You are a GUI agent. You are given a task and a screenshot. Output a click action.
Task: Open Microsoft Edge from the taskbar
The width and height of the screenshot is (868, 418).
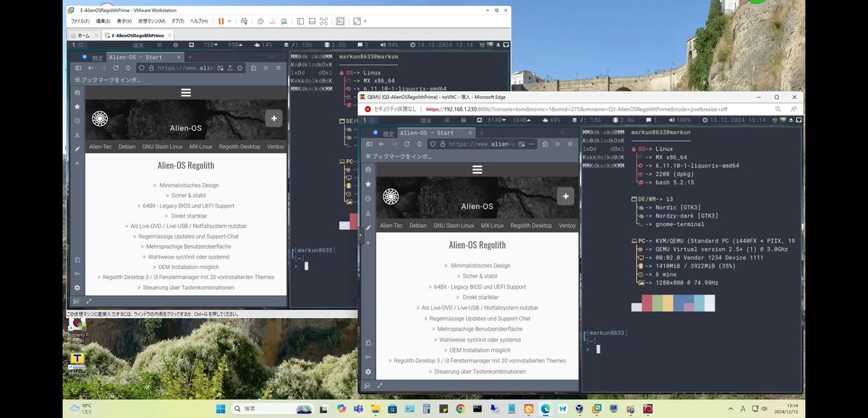pos(546,409)
